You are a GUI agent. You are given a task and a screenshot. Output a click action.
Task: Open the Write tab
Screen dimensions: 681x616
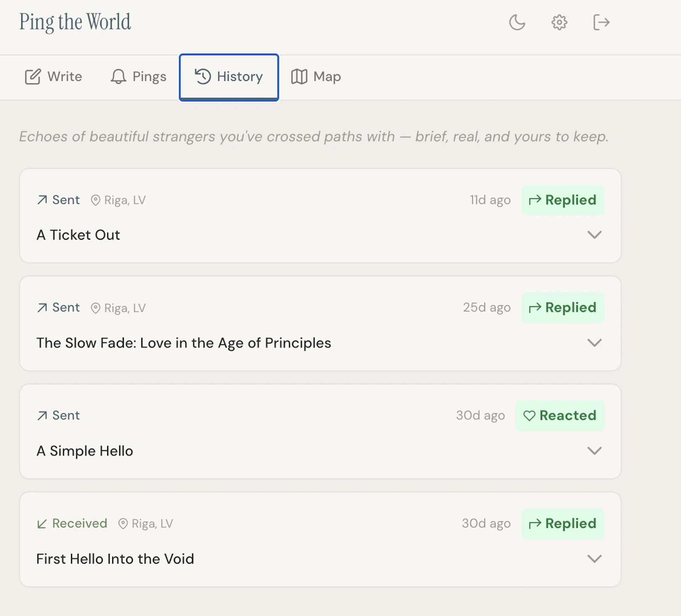click(x=53, y=77)
